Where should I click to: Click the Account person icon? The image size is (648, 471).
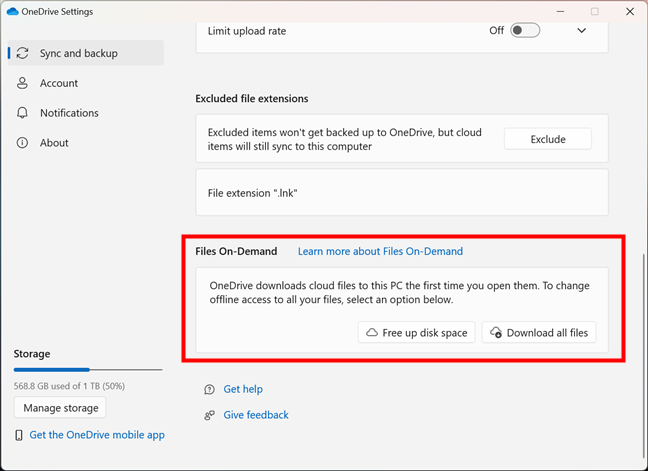pyautogui.click(x=22, y=83)
